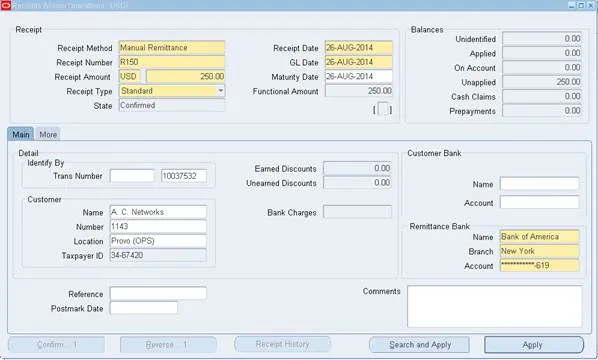Click the Unidentified balance field

click(x=542, y=39)
